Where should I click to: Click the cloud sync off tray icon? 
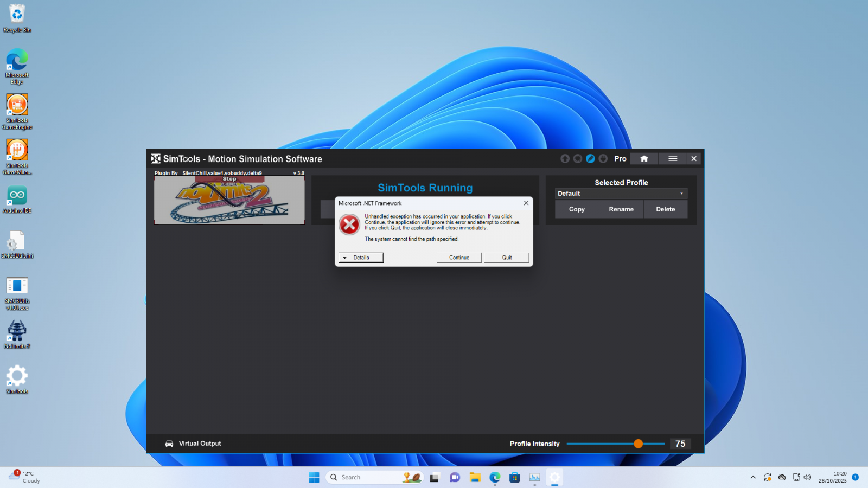tap(782, 477)
